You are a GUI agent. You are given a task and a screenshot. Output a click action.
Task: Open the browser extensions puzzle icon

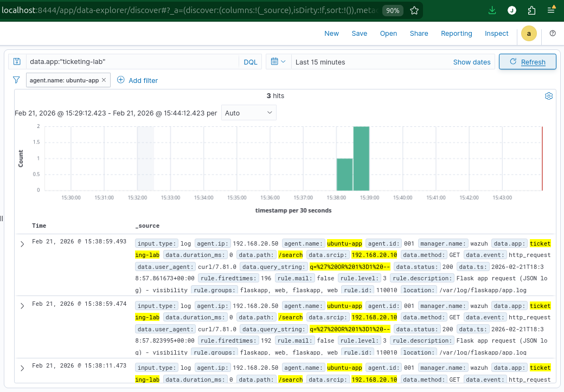tap(531, 10)
